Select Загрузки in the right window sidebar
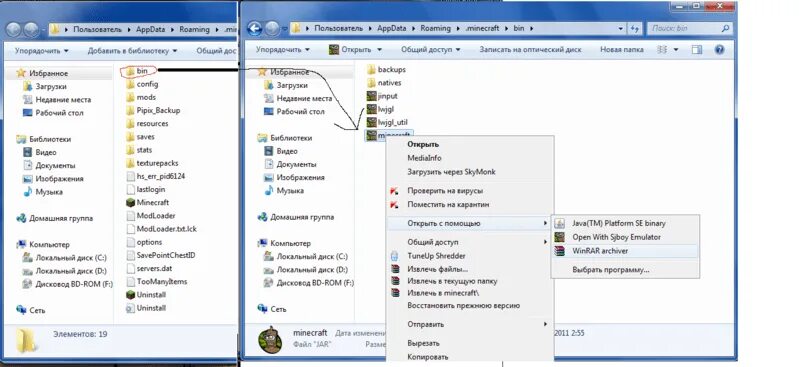Viewport: 800px width, 367px height. coord(292,86)
